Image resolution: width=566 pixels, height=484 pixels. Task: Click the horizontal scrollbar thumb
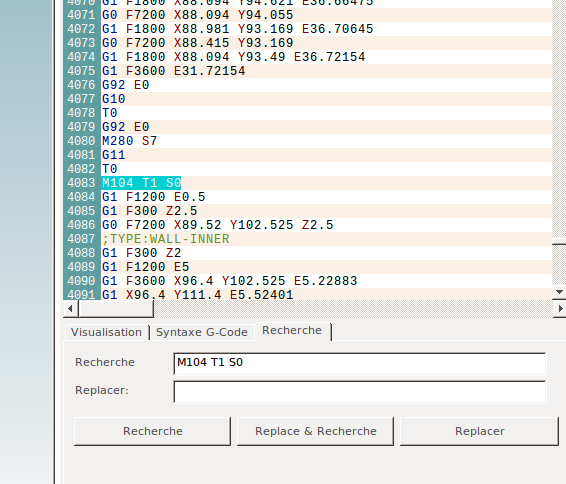[x=116, y=309]
